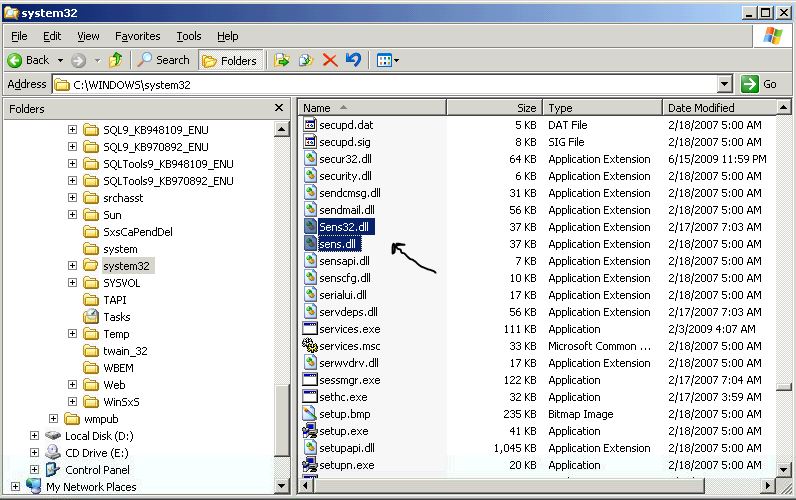
Task: Click the Back navigation arrow icon
Action: (x=15, y=60)
